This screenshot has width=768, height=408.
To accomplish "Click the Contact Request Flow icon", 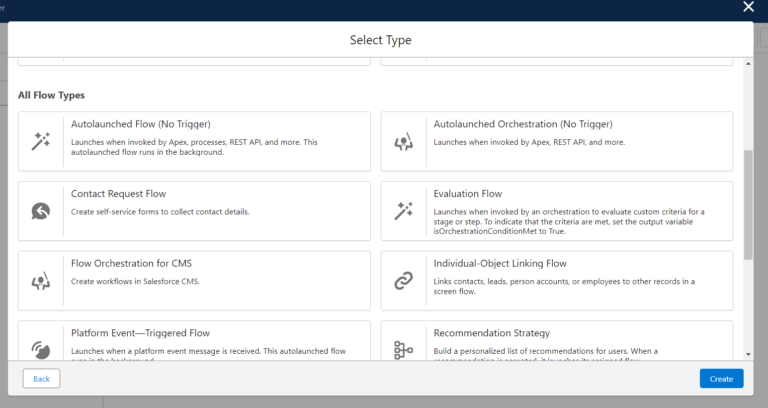I will click(x=40, y=211).
